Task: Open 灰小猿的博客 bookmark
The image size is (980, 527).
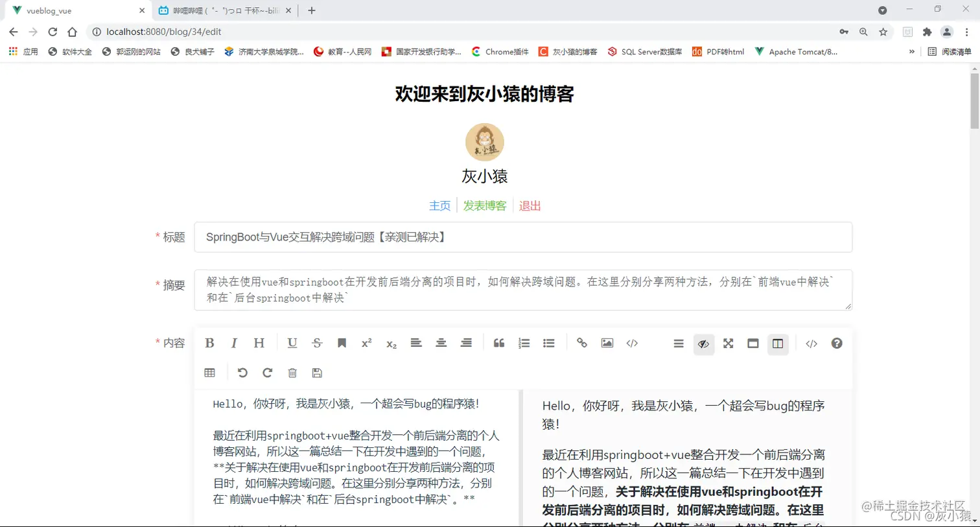Action: tap(568, 51)
